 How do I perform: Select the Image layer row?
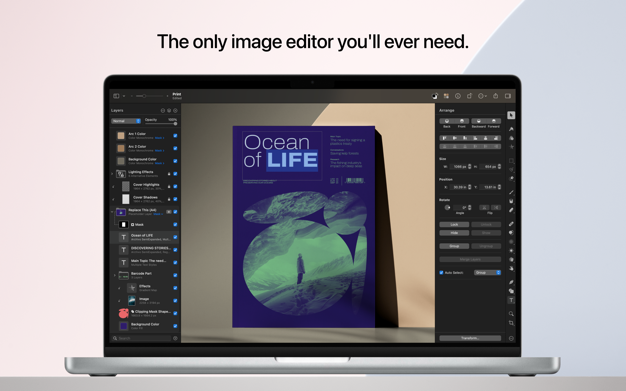(145, 300)
